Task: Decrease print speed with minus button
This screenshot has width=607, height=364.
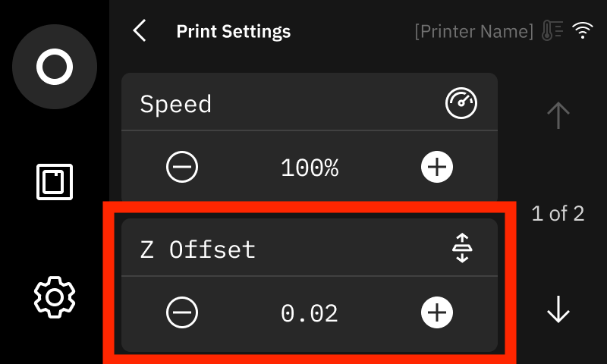Action: click(182, 168)
